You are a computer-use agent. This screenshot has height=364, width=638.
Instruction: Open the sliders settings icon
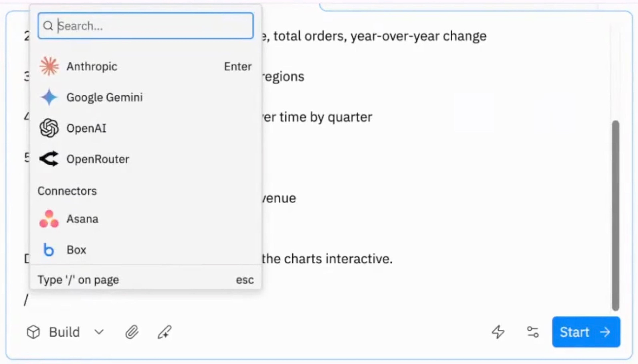pyautogui.click(x=533, y=332)
